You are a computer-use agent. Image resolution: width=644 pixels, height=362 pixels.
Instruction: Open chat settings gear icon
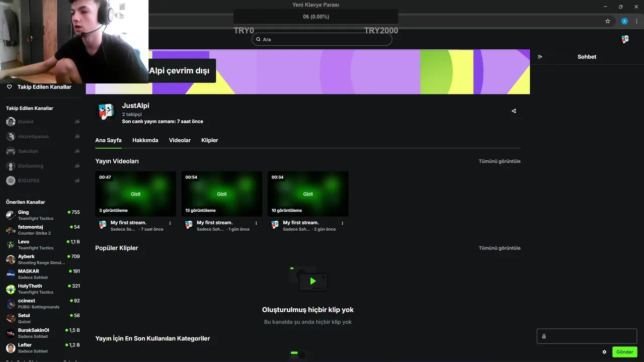(x=604, y=352)
